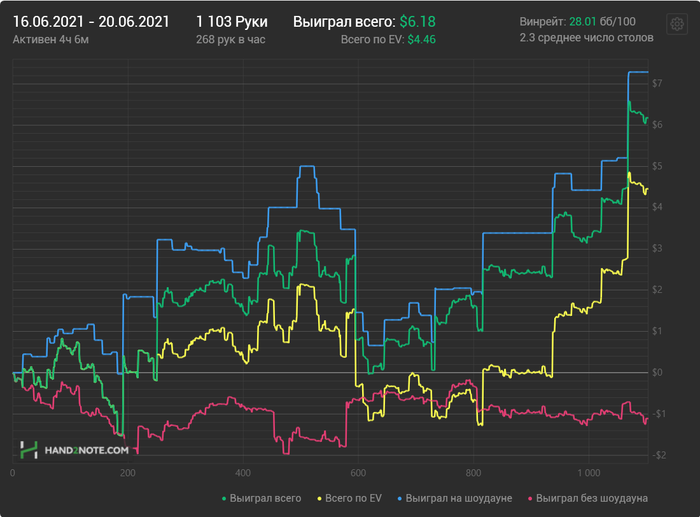Toggle 'Всего по EV' legend series
This screenshot has width=700, height=517.
[x=350, y=498]
